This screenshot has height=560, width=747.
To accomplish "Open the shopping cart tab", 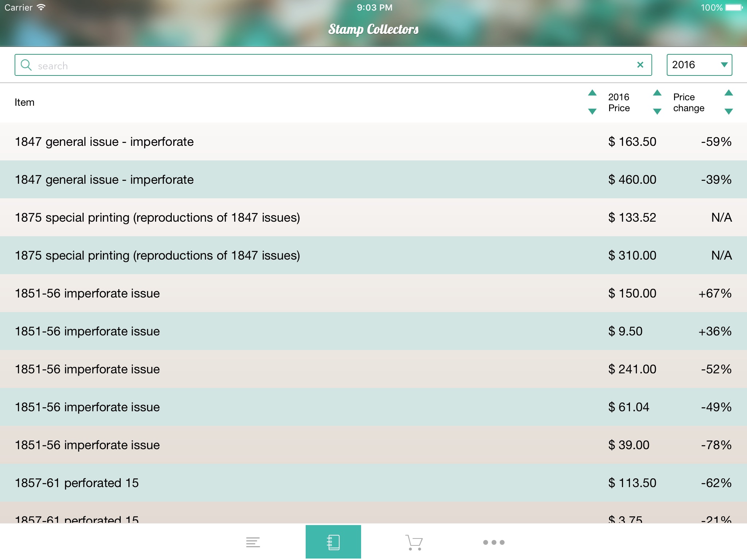I will (x=414, y=542).
